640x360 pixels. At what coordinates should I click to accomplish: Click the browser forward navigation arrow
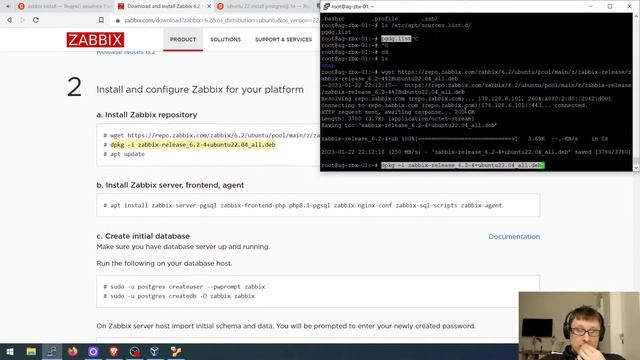pos(22,20)
